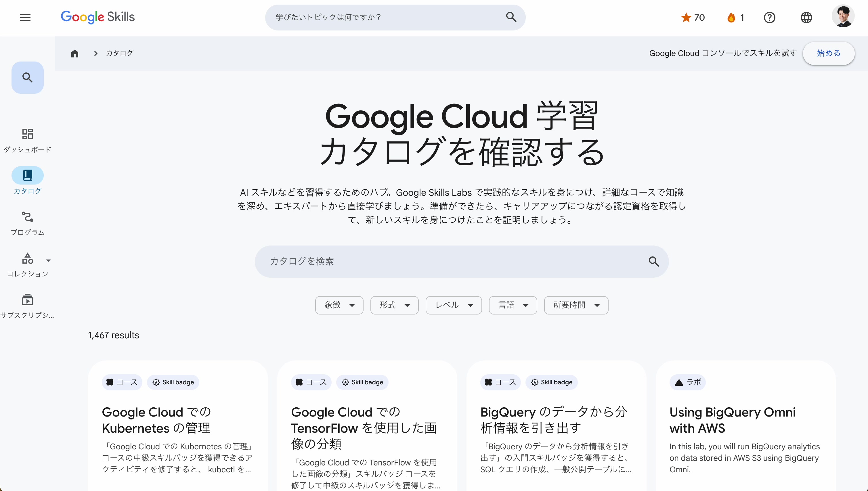Navigate home via the breadcrumb house icon

coord(74,53)
